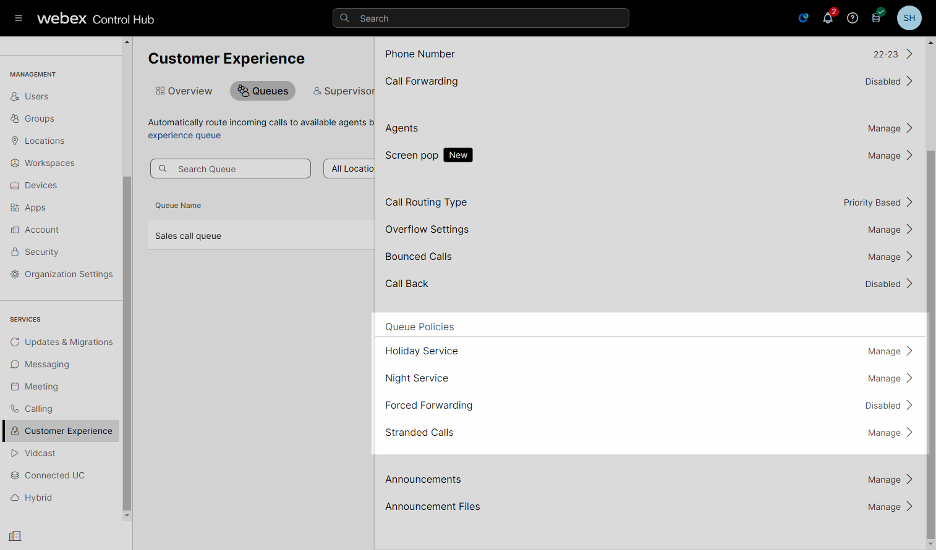Open Users in the Management menu
The image size is (936, 550).
tap(36, 96)
